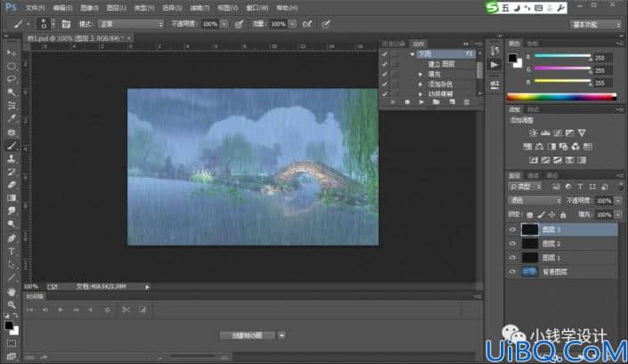This screenshot has width=628, height=364.
Task: Select the Crop tool
Action: pos(12,106)
